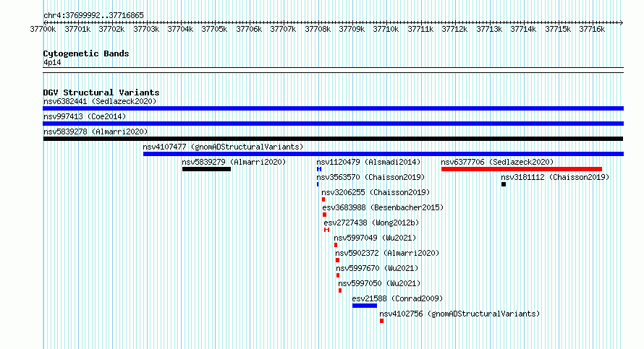Click the red square under nsv5997670
Screen dimensions: 644x349
[x=338, y=275]
